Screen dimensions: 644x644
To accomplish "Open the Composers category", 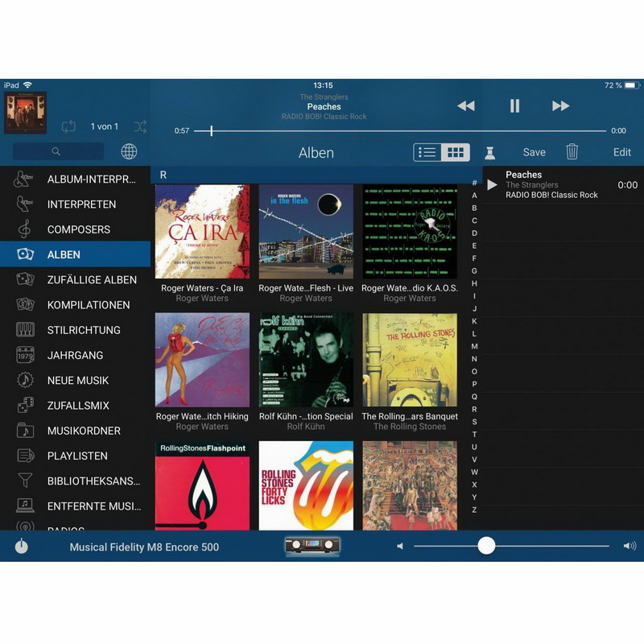I will tap(75, 229).
